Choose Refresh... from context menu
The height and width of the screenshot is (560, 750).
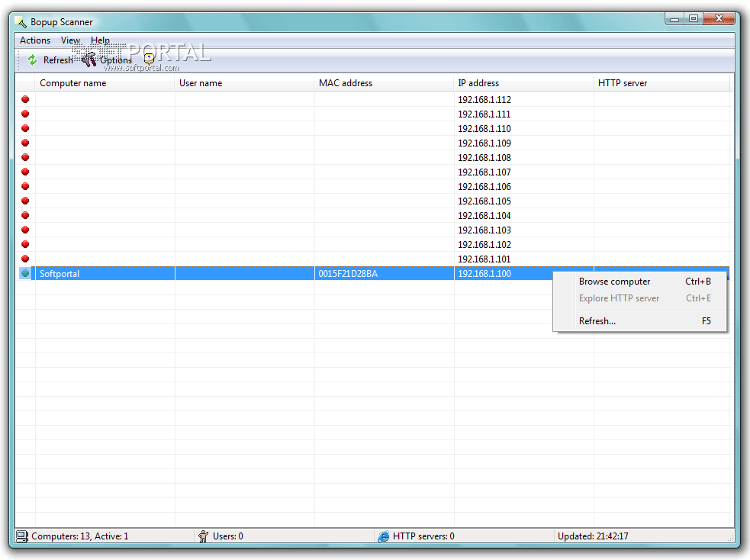[x=640, y=321]
